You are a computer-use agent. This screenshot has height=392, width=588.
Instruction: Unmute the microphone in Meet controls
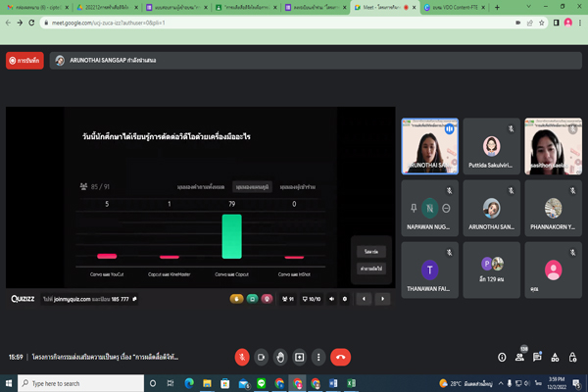(x=241, y=357)
